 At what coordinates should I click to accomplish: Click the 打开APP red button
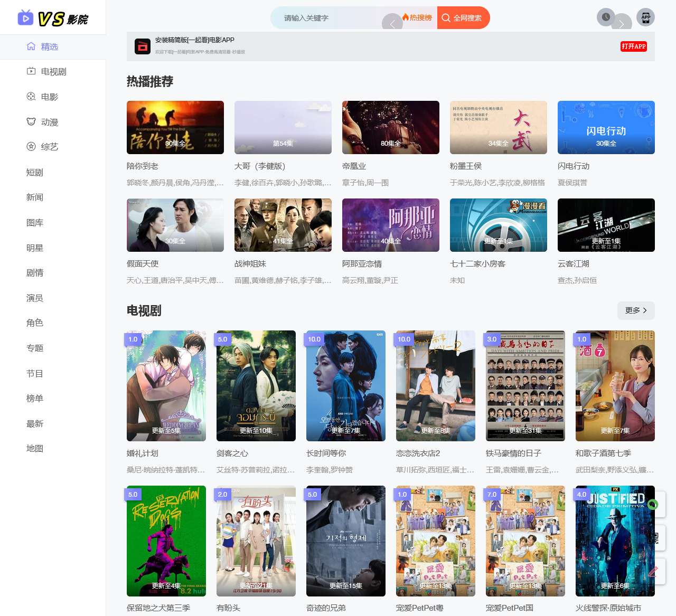point(634,46)
